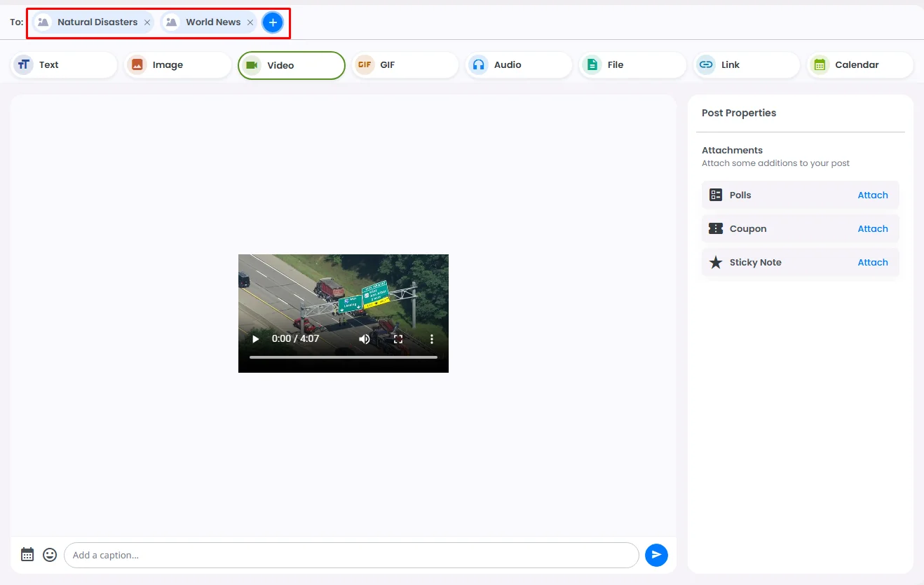Switch to Image post type
The width and height of the screenshot is (924, 585).
pos(177,65)
